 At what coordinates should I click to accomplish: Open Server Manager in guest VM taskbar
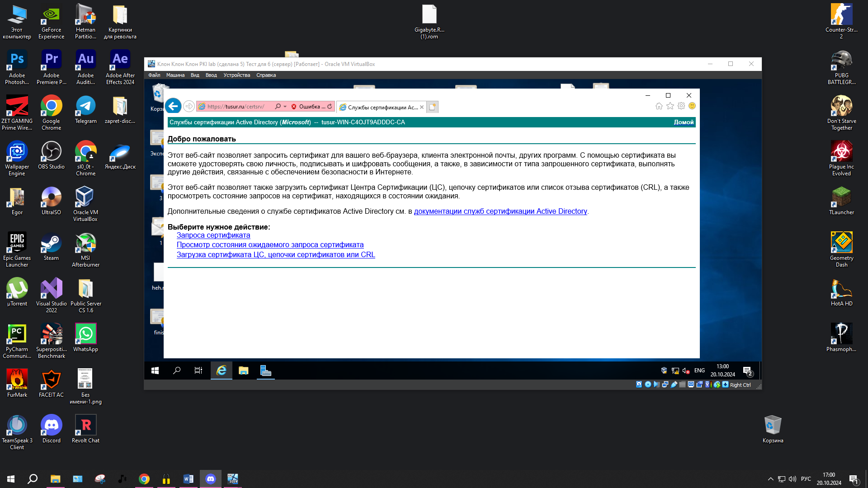coord(266,371)
